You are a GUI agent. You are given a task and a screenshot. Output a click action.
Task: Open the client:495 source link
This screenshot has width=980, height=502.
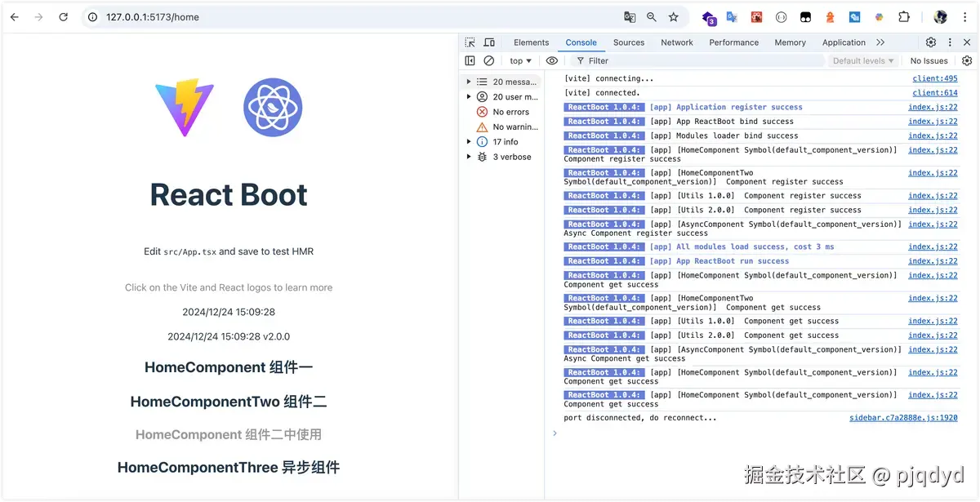[x=935, y=78]
